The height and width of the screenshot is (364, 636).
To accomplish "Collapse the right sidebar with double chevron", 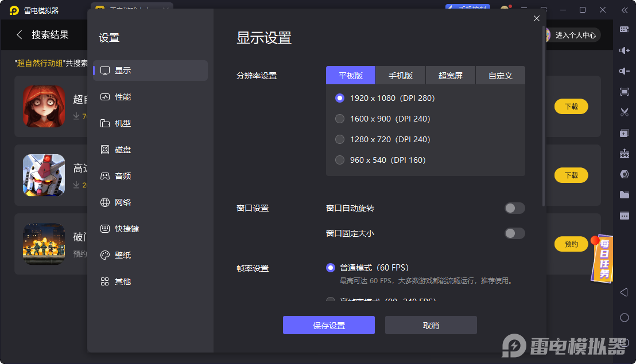I will (x=625, y=10).
